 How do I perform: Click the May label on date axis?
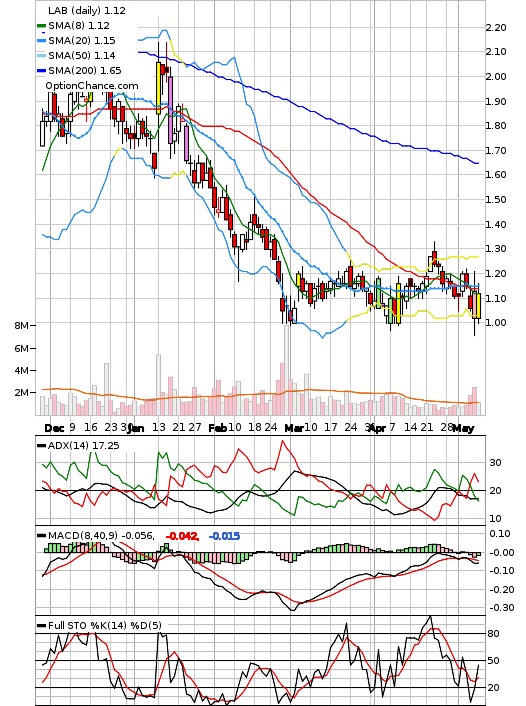click(463, 428)
